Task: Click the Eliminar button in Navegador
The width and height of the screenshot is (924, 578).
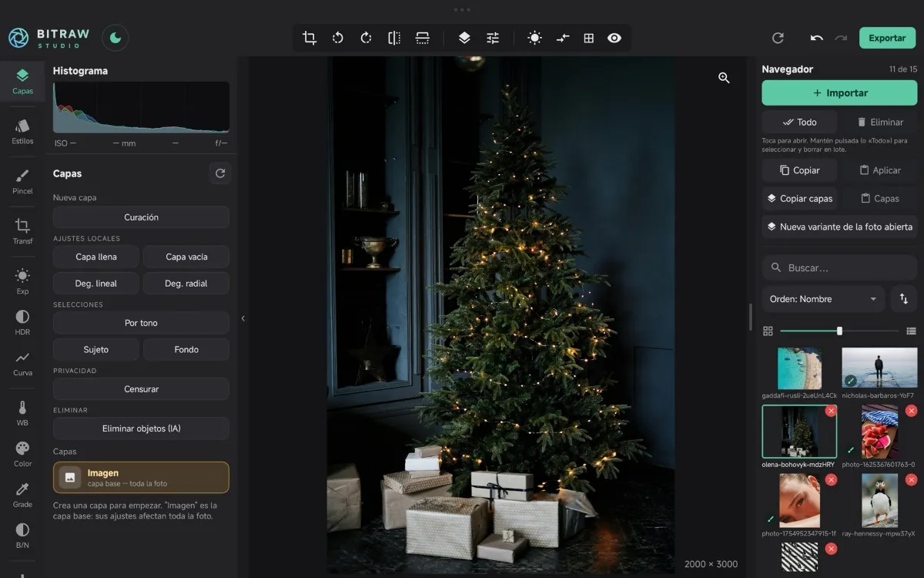Action: click(879, 122)
